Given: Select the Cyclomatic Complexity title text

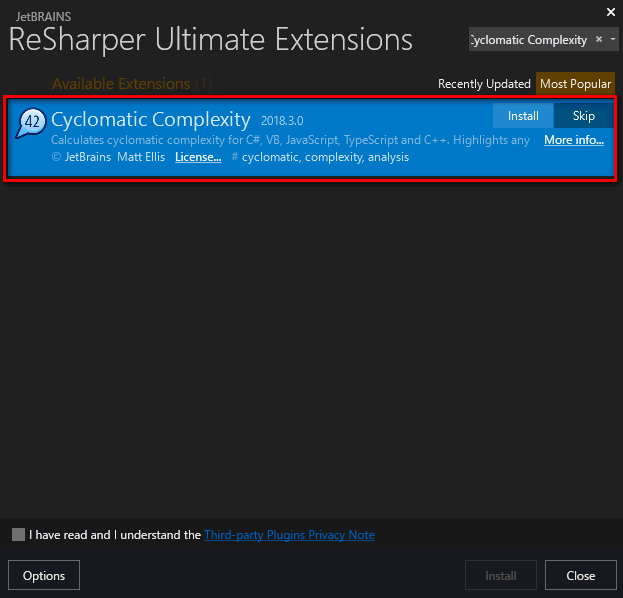Looking at the screenshot, I should (x=151, y=120).
